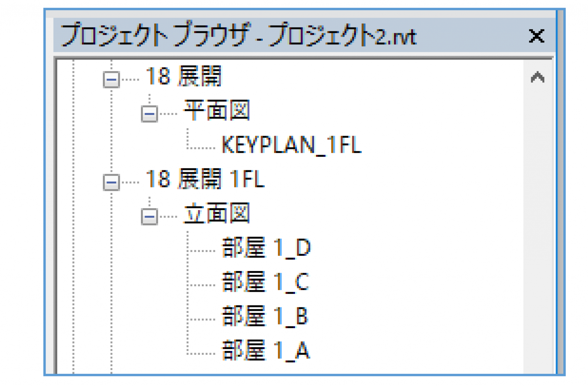The height and width of the screenshot is (386, 588).
Task: Collapse the 立面図 node
Action: [149, 216]
